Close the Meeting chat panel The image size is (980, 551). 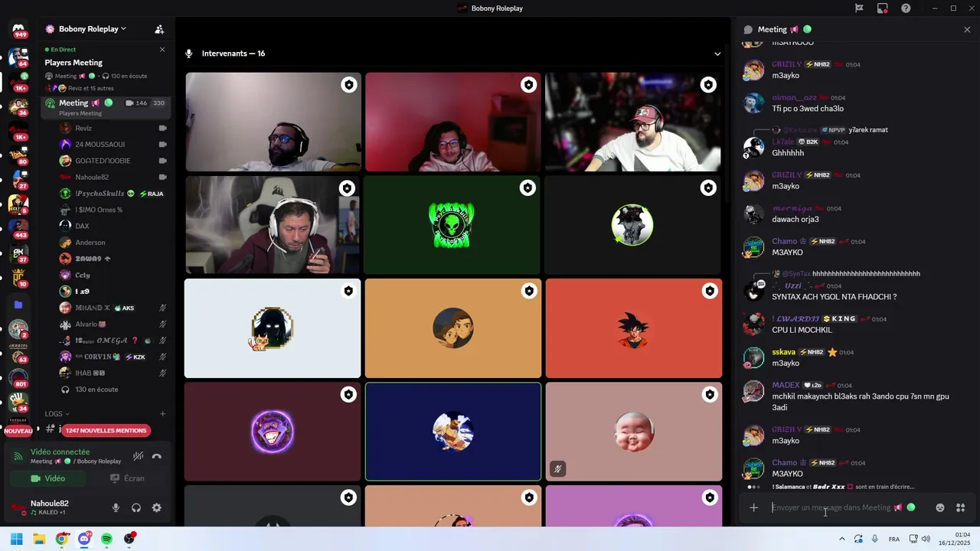coord(967,29)
